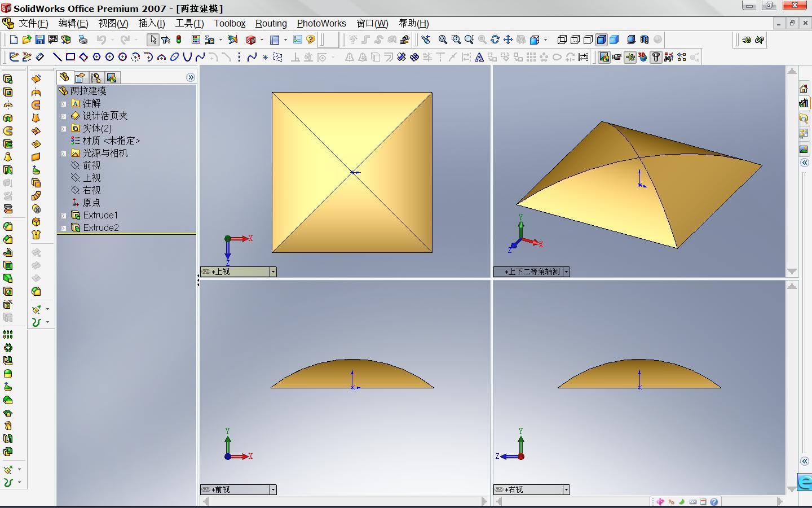Screen dimensions: 812x508
Task: Collapse the task pane with chevron arrows
Action: point(805,163)
